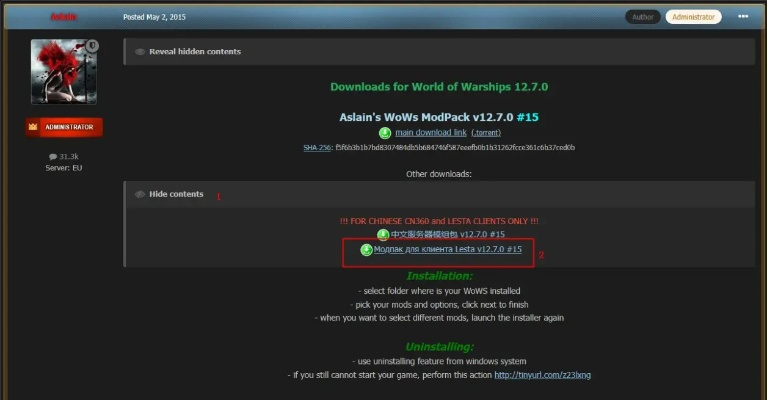Click the green download icon beside main download link
Screen dimensions: 767x400
[385, 133]
